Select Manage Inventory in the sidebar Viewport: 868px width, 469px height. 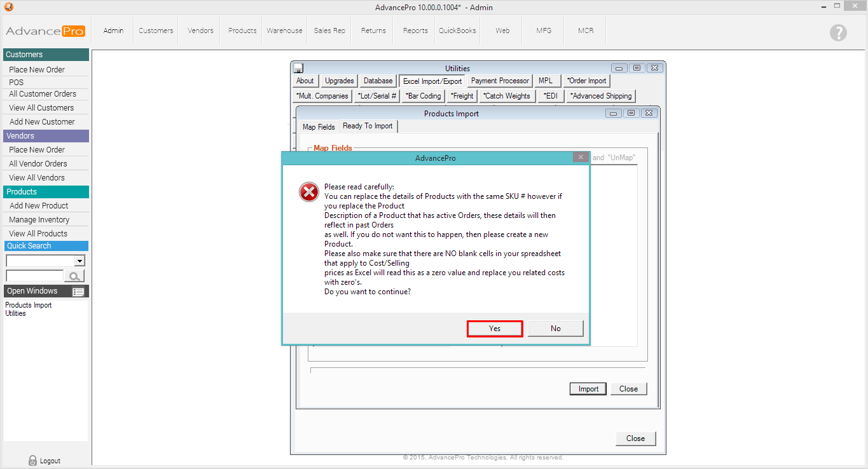click(39, 220)
